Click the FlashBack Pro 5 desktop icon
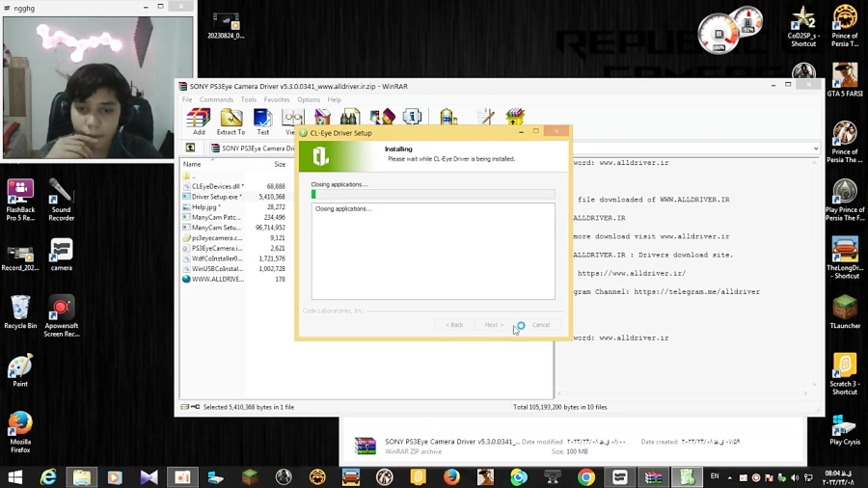Image resolution: width=868 pixels, height=488 pixels. 20,200
